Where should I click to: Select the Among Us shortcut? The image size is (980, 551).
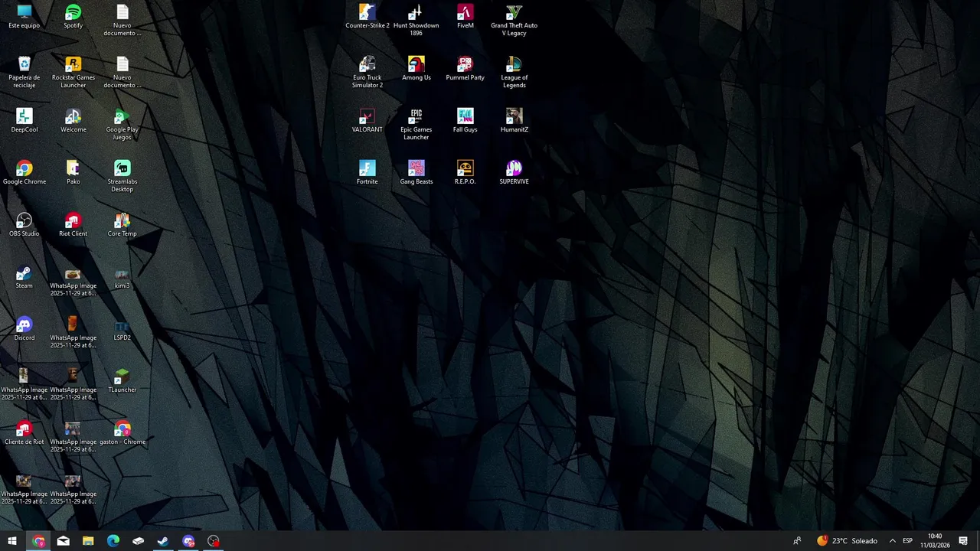tap(416, 69)
